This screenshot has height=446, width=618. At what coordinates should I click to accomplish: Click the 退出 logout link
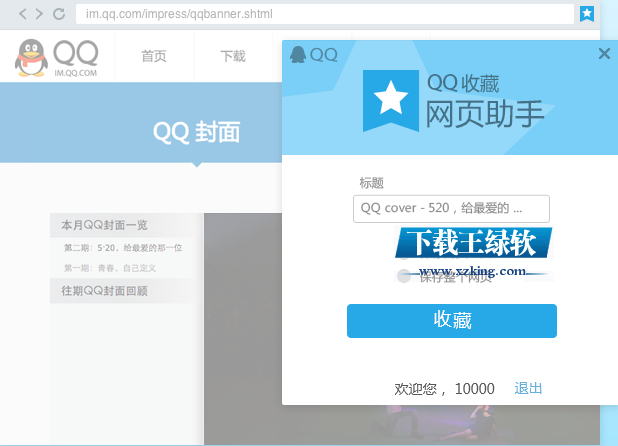point(528,388)
